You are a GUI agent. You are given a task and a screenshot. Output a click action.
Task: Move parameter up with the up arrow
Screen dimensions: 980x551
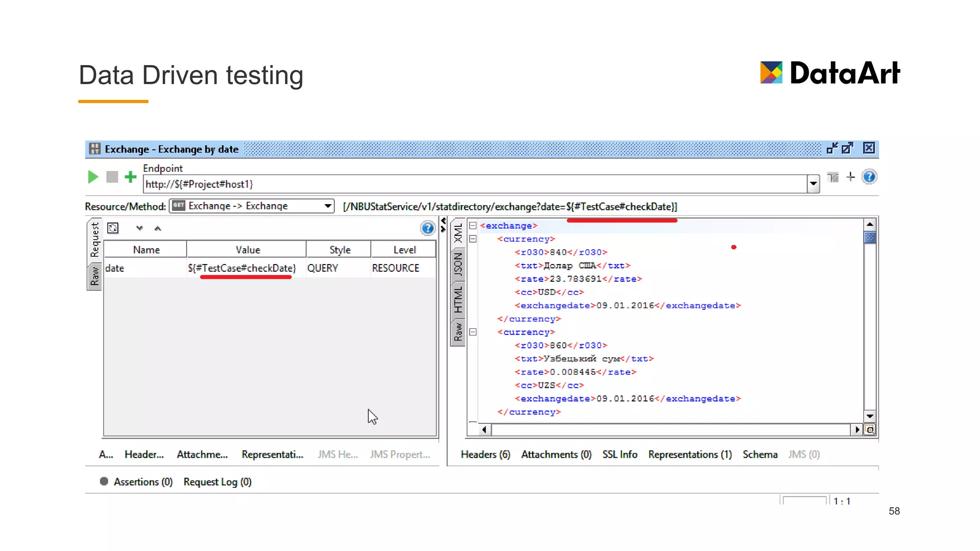[158, 228]
